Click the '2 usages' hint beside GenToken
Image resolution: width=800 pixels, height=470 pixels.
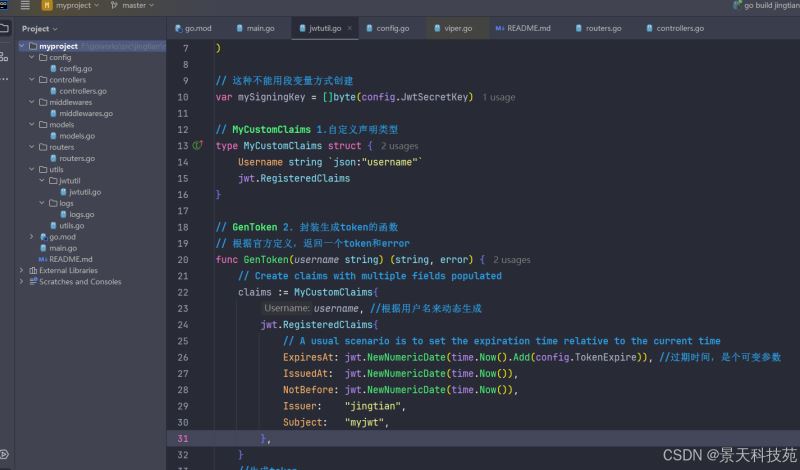click(512, 260)
